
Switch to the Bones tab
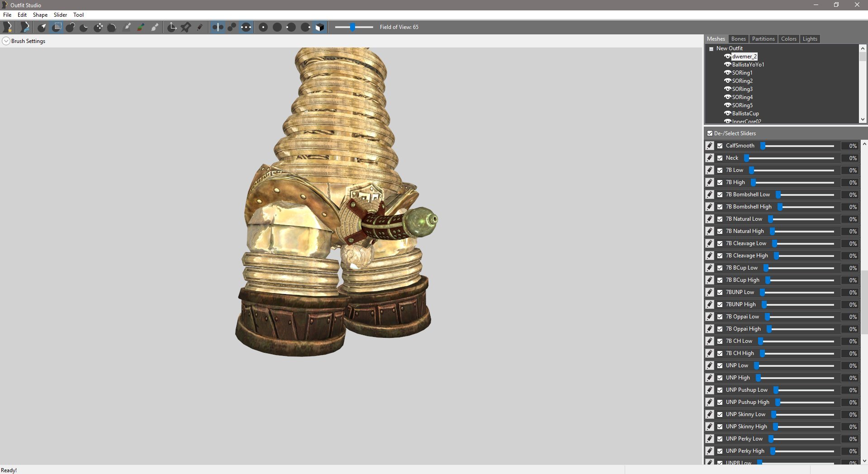738,39
